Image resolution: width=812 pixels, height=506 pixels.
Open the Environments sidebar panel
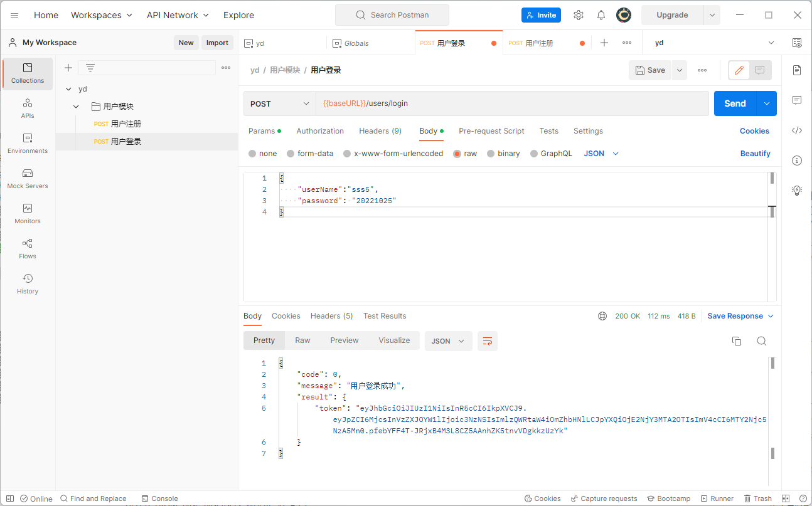click(x=28, y=144)
